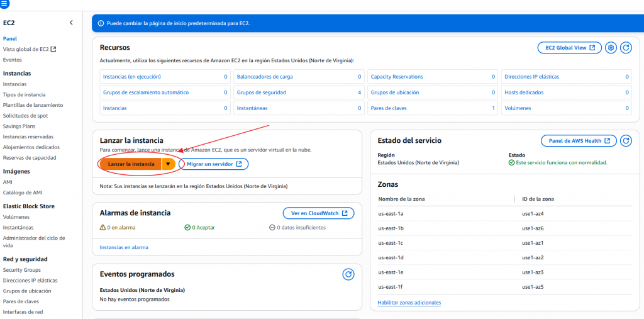
Task: Click Habilitar zonas adicionales link
Action: 409,303
